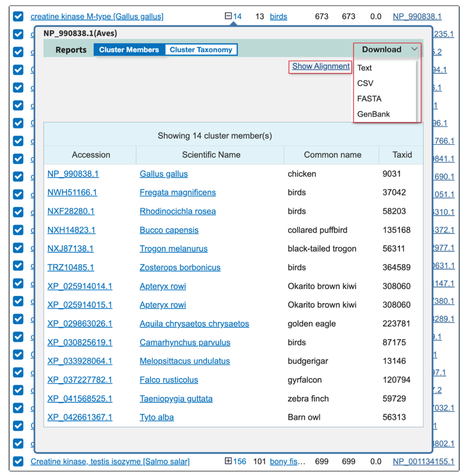Expand the Salmo salar cluster with 156 members

tap(228, 461)
